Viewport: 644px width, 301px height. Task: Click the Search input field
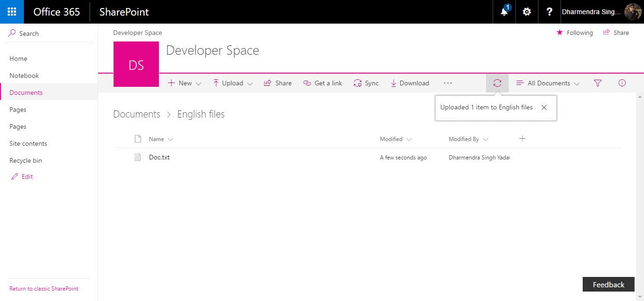[x=49, y=33]
